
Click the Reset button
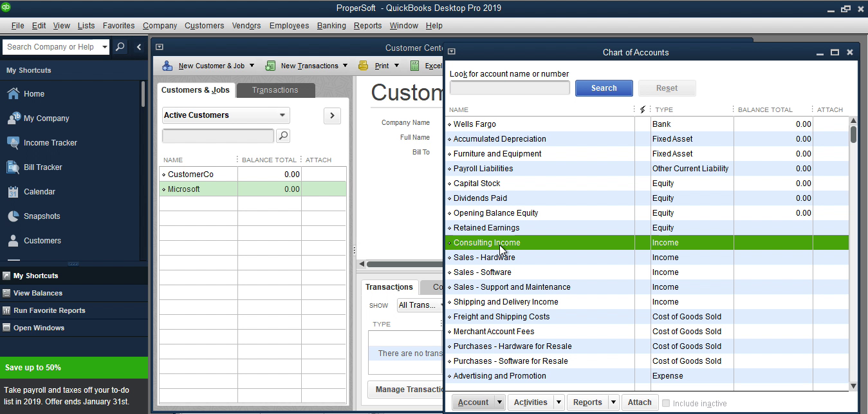click(667, 88)
